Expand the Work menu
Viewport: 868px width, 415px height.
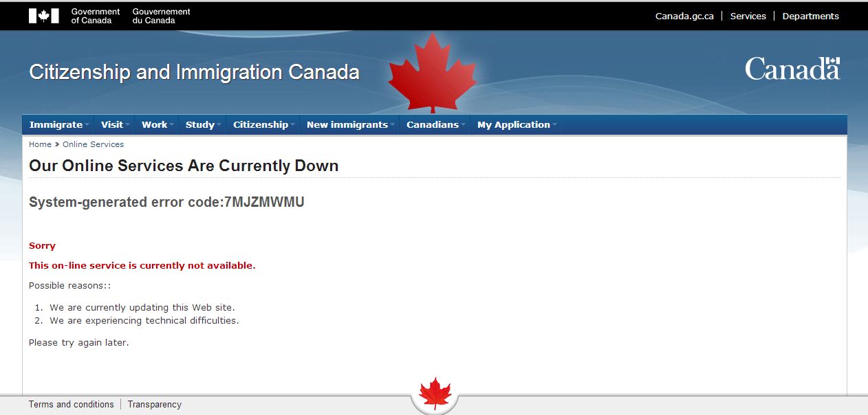pyautogui.click(x=157, y=124)
